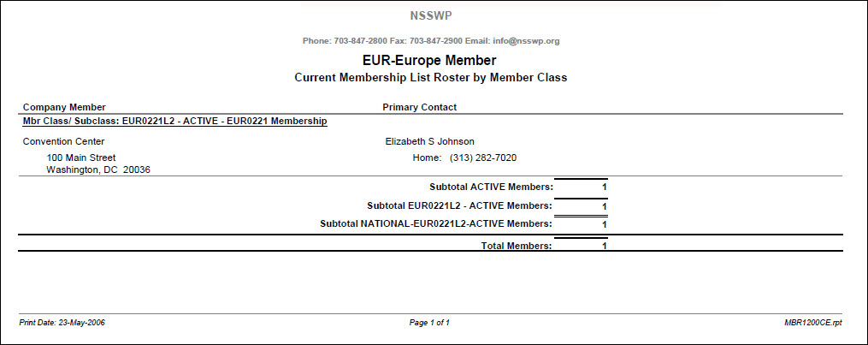Click the Washington, DC 20036 line
Viewport: 868px width, 345px height.
[98, 170]
